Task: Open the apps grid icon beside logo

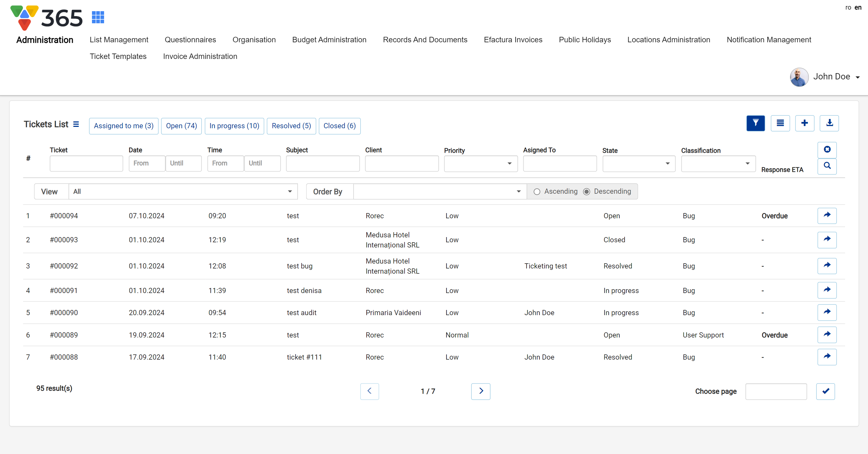Action: [98, 17]
